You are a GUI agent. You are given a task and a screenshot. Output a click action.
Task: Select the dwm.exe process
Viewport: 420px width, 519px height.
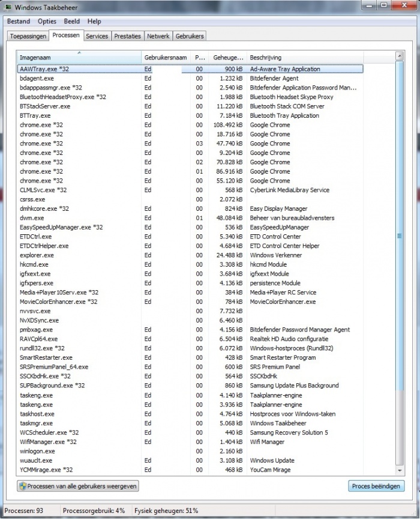point(190,218)
